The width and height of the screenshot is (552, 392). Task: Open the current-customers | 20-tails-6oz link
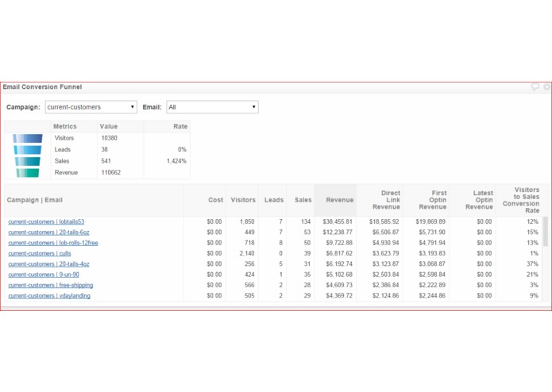click(x=48, y=233)
